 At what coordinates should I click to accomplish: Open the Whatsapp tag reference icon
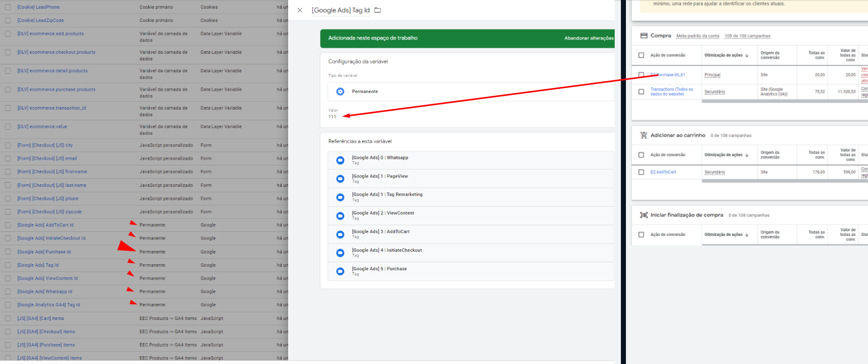[x=340, y=160]
